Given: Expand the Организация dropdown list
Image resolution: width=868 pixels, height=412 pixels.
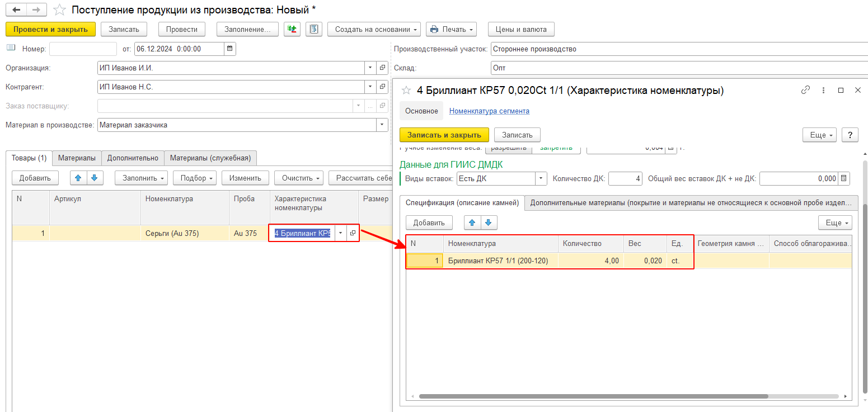Looking at the screenshot, I should coord(371,68).
